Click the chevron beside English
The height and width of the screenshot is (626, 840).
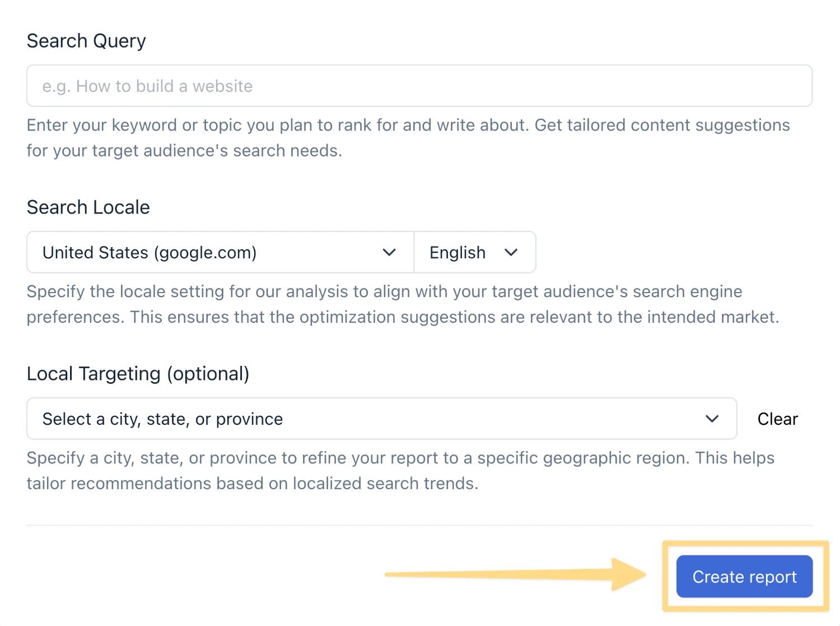pyautogui.click(x=511, y=252)
